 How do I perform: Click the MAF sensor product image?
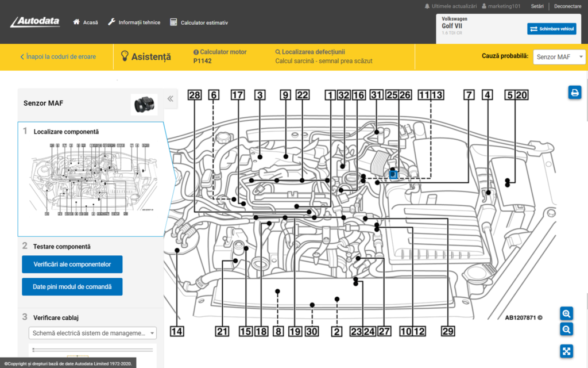144,104
